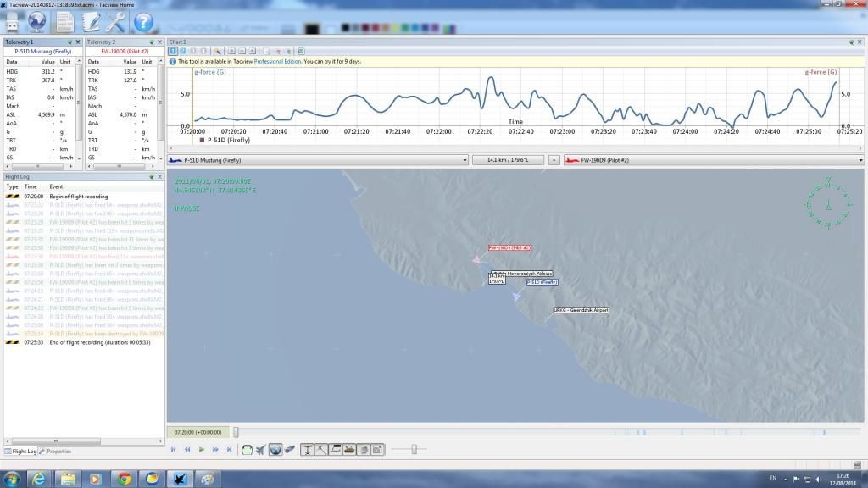This screenshot has height=488, width=868.
Task: Switch to the Properties tab
Action: [58, 452]
